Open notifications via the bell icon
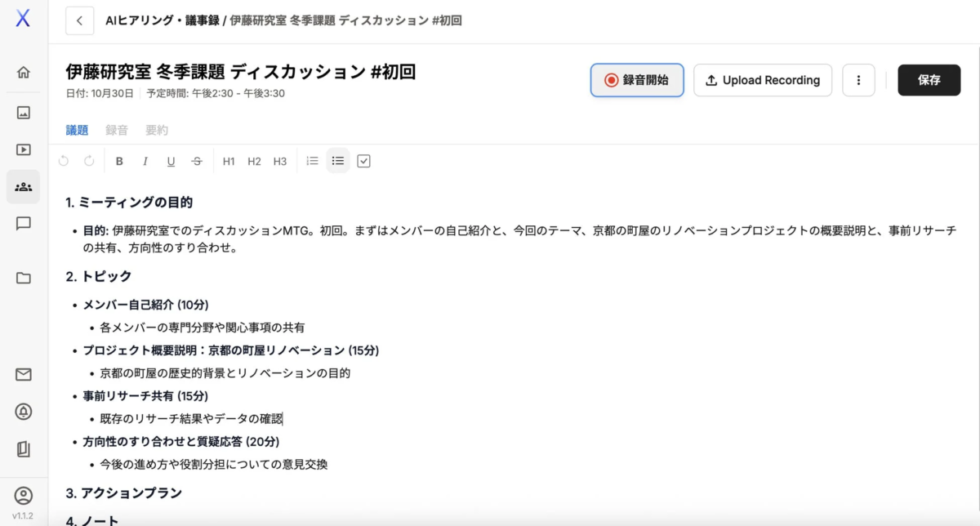 [23, 412]
